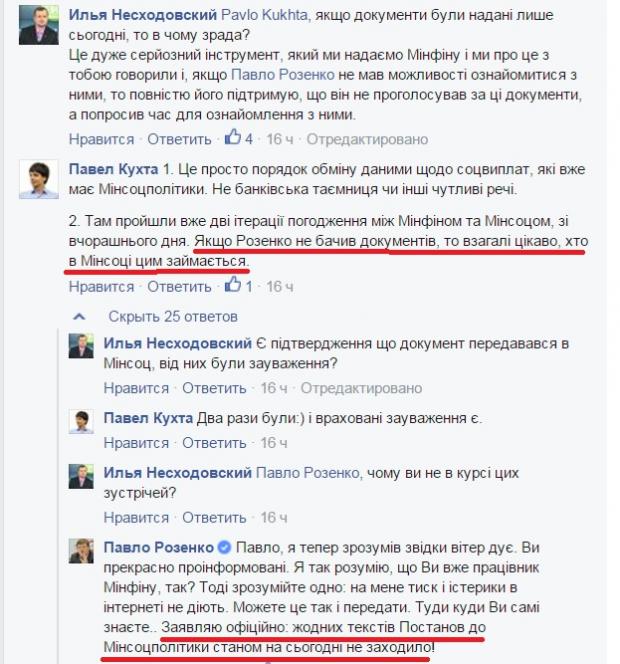The image size is (620, 664).
Task: Click 'Скрыть 25 ответов' to hide the replies
Action: (173, 316)
